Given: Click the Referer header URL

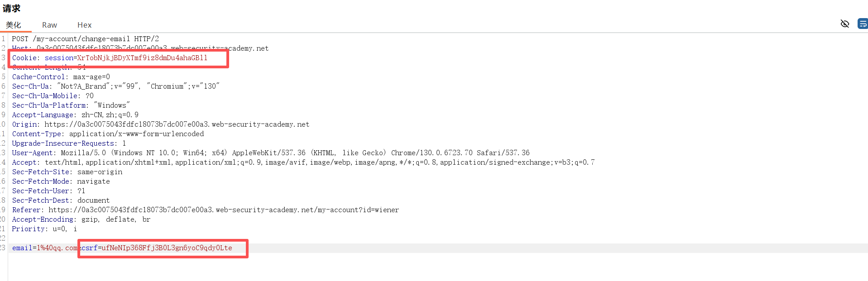Looking at the screenshot, I should pyautogui.click(x=223, y=210).
